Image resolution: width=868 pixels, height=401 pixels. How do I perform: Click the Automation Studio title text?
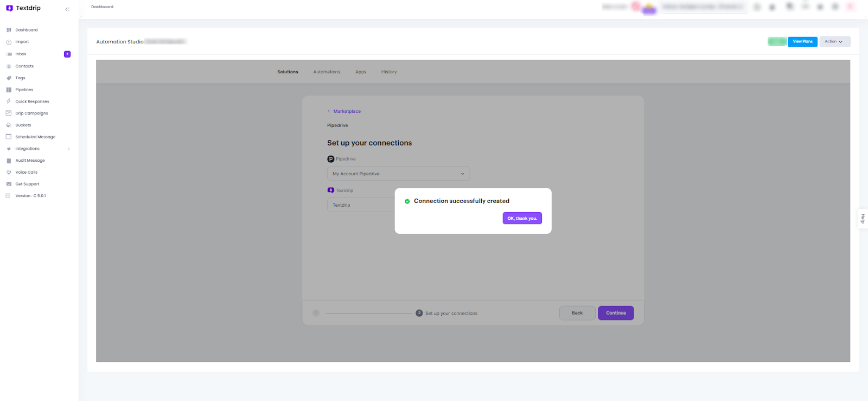[120, 42]
